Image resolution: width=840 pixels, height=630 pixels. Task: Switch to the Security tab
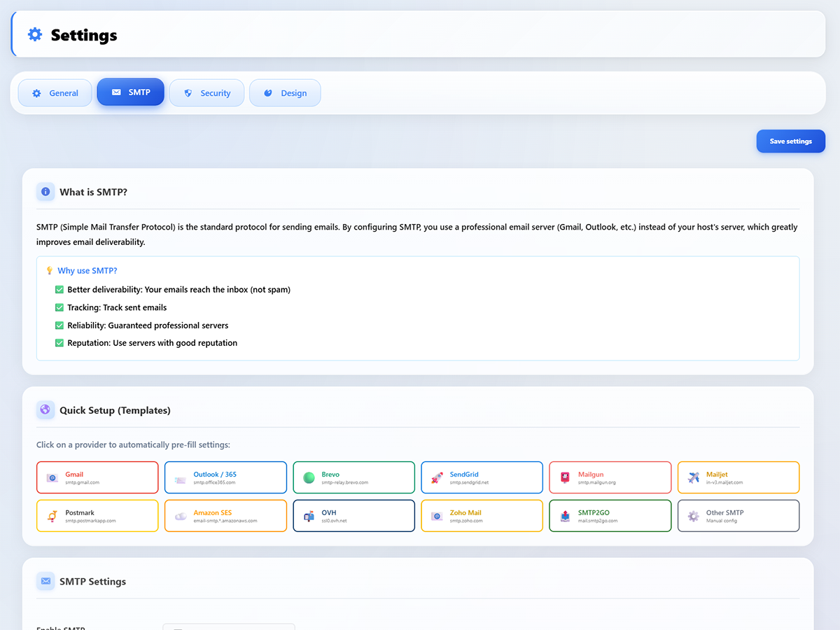pos(206,92)
